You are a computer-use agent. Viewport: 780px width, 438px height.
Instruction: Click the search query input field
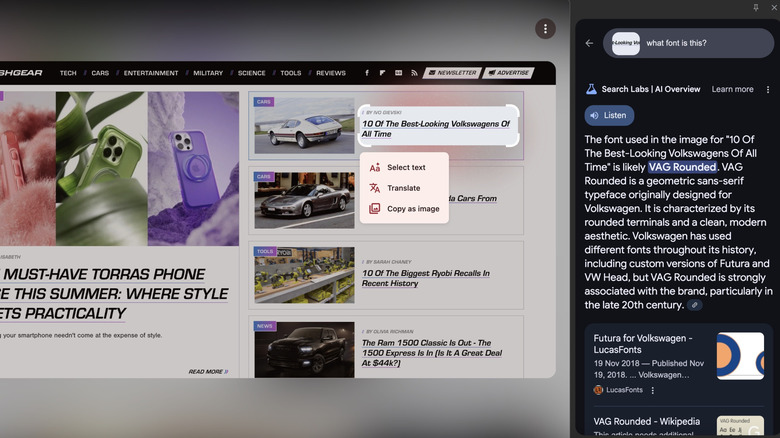(x=700, y=43)
